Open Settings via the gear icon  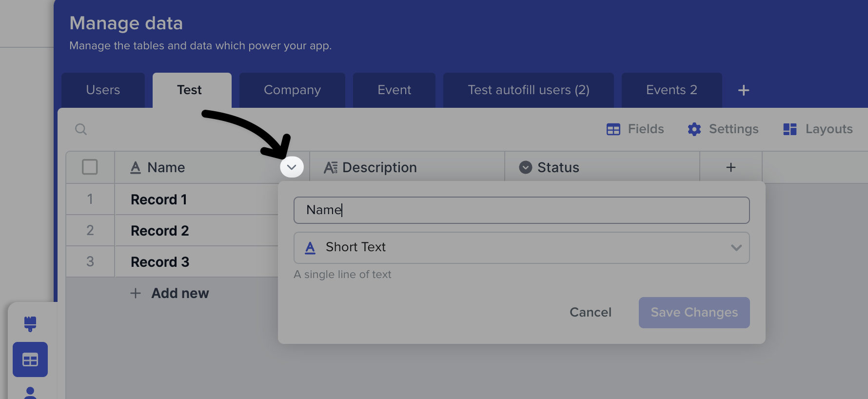694,129
